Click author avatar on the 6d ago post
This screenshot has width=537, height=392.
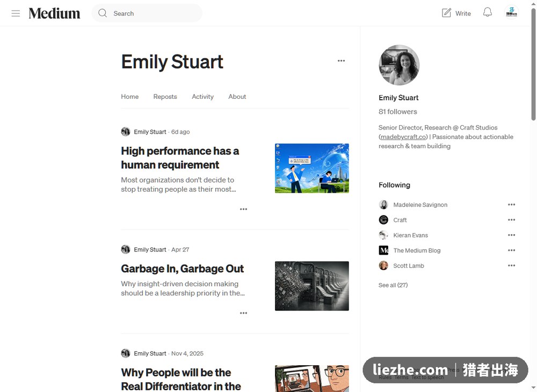pyautogui.click(x=126, y=132)
